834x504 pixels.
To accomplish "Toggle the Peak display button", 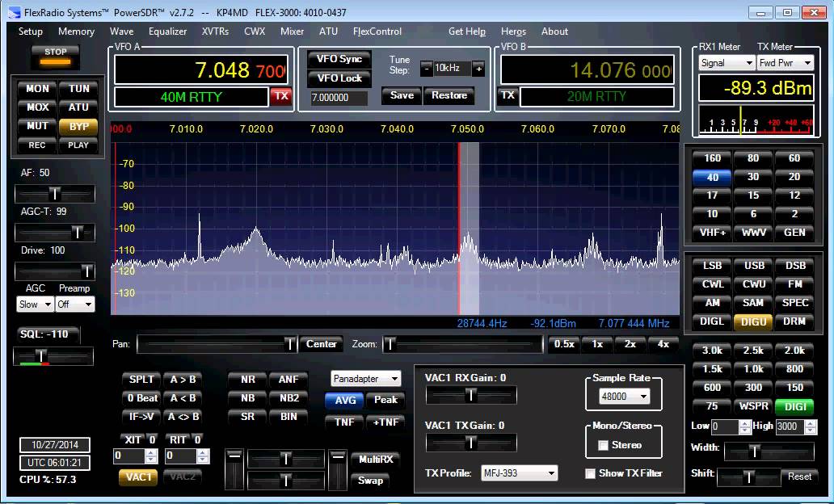I will click(x=385, y=400).
